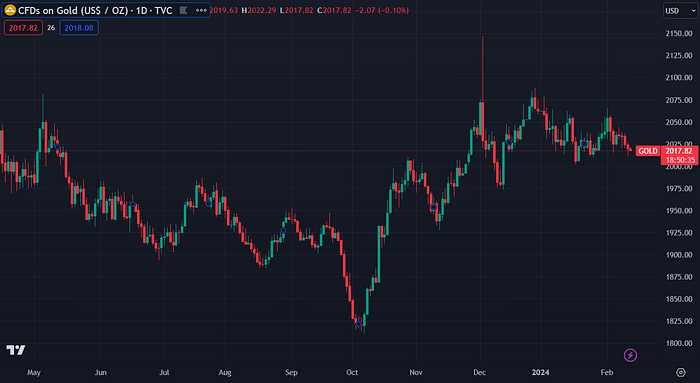
Task: Click the Dec label on time axis
Action: click(479, 372)
